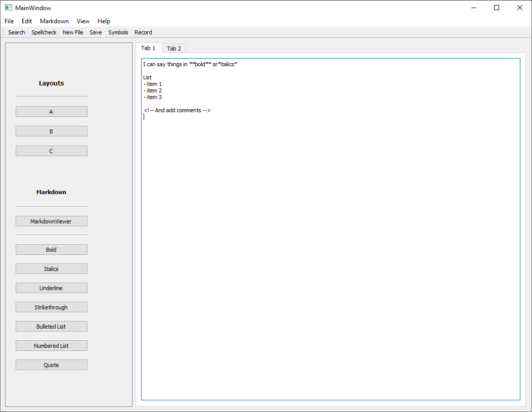
Task: Switch to Tab 2
Action: tap(174, 49)
